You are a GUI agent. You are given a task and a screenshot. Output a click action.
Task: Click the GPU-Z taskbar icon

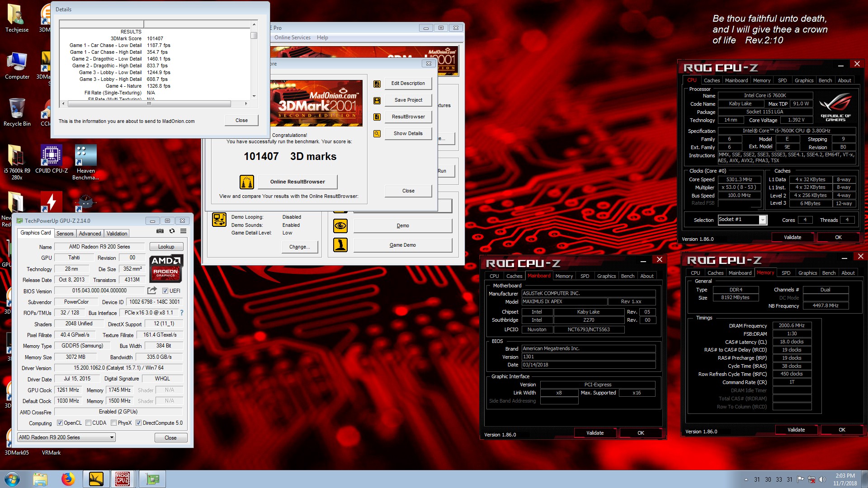pos(152,479)
